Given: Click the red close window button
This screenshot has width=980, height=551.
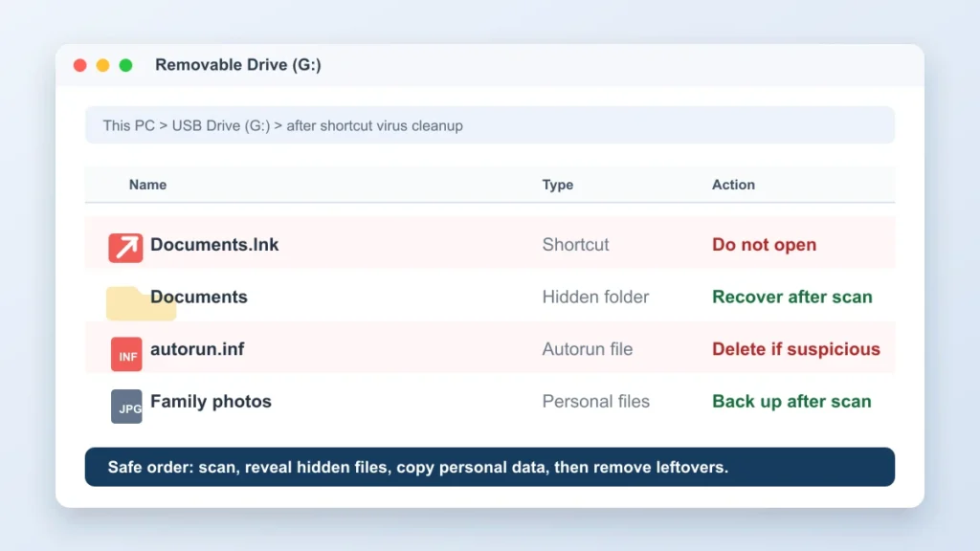Looking at the screenshot, I should (80, 65).
